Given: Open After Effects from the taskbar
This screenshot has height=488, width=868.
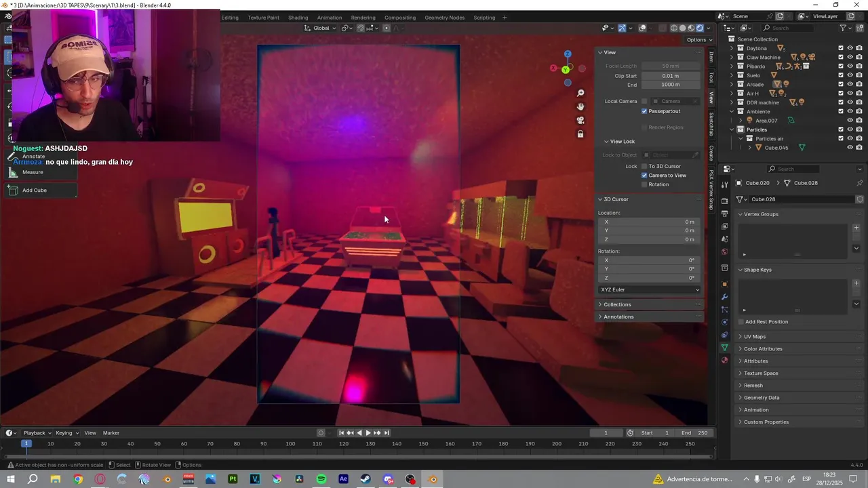Looking at the screenshot, I should click(343, 479).
